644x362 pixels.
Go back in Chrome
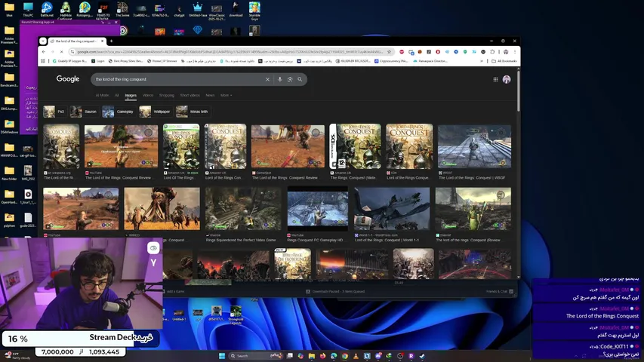tap(44, 52)
